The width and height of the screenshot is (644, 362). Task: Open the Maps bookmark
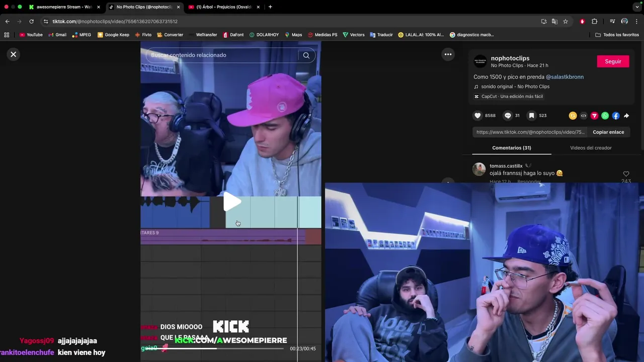coord(293,35)
